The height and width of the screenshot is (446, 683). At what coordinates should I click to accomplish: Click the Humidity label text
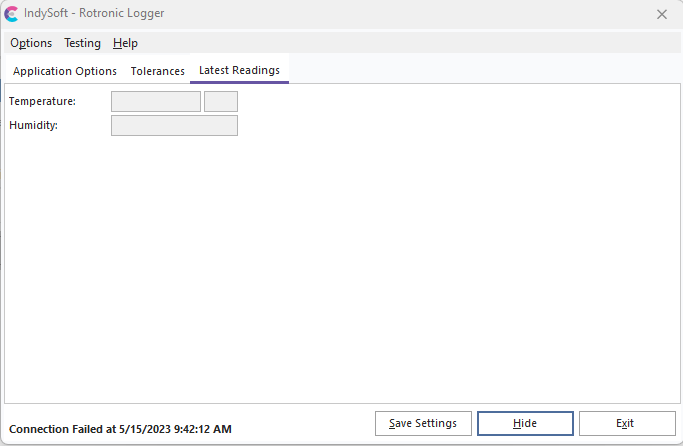pos(34,125)
